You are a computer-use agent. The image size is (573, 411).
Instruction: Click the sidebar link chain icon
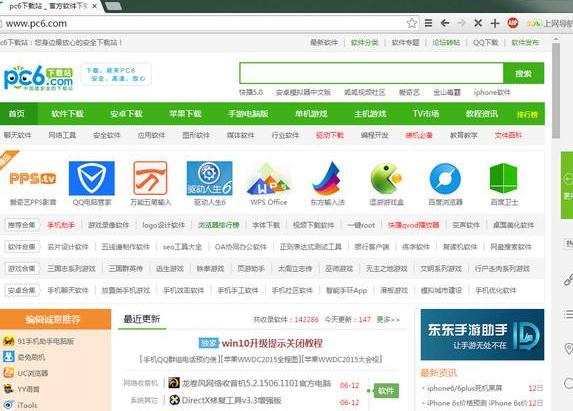tap(568, 280)
